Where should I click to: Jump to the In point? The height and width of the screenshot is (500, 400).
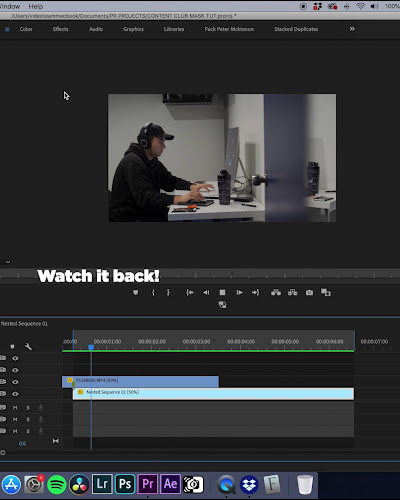click(190, 292)
